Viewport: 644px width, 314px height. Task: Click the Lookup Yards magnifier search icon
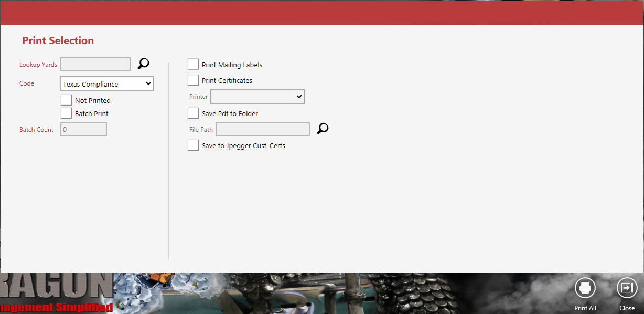143,64
